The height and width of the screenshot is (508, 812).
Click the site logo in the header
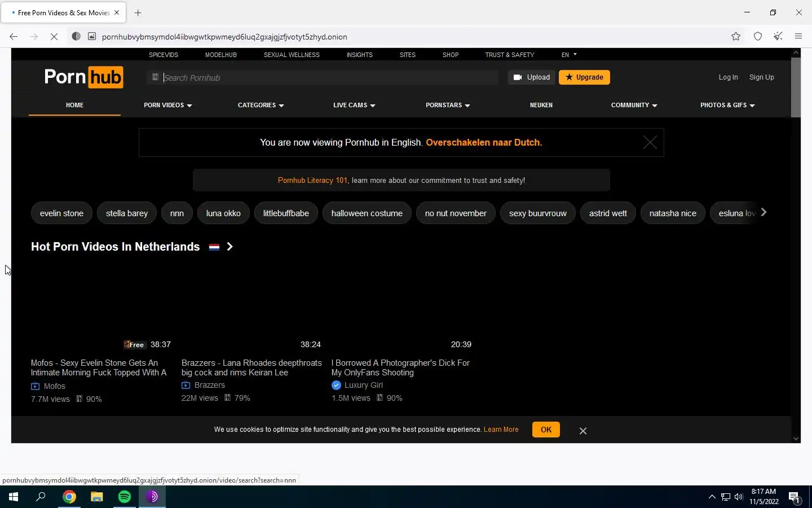point(84,77)
